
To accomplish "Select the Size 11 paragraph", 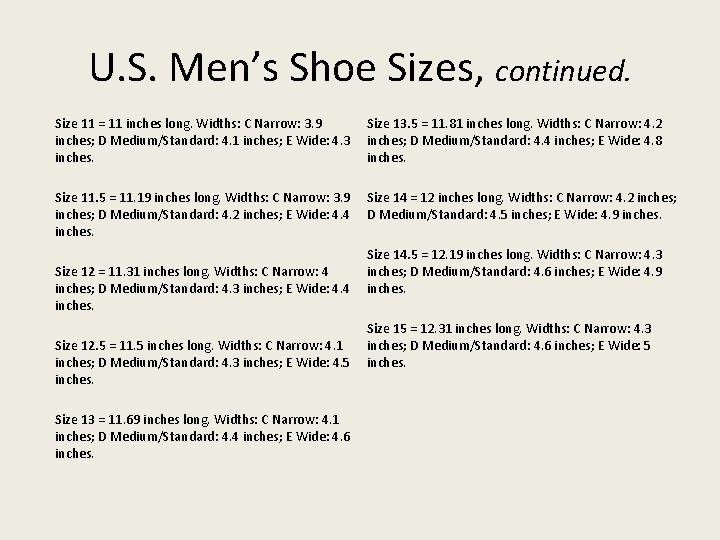I will [202, 141].
